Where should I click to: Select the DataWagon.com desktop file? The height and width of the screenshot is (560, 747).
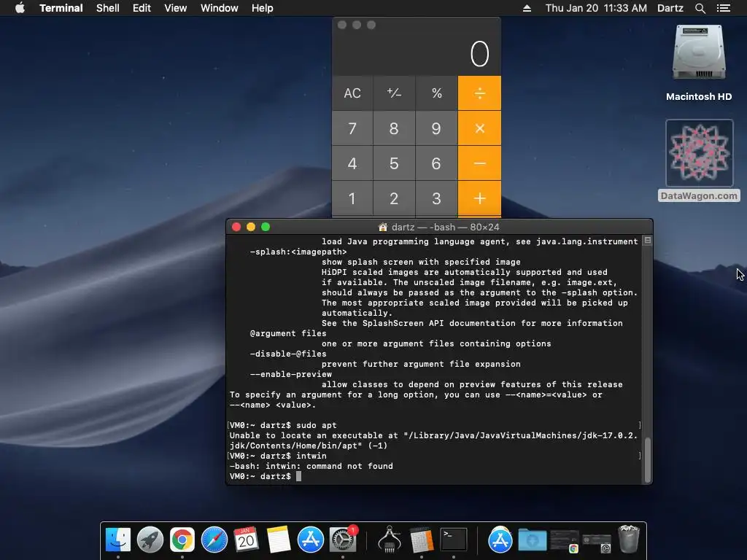pos(699,160)
